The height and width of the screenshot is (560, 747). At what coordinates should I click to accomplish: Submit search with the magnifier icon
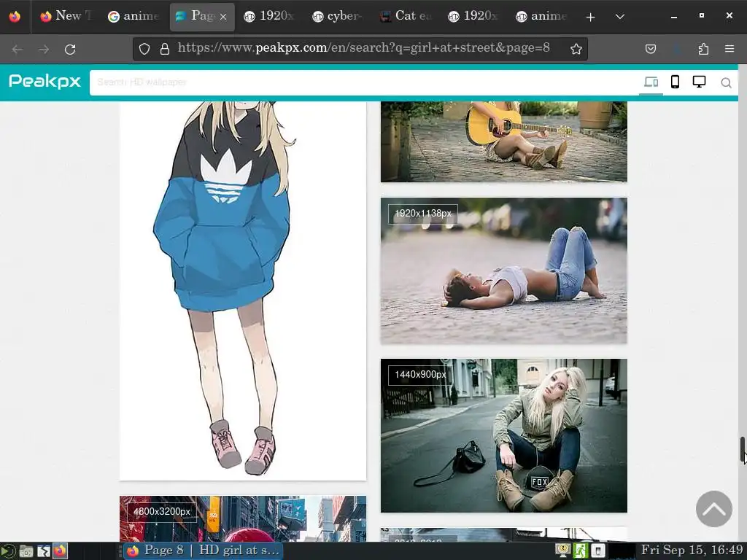[x=726, y=83]
